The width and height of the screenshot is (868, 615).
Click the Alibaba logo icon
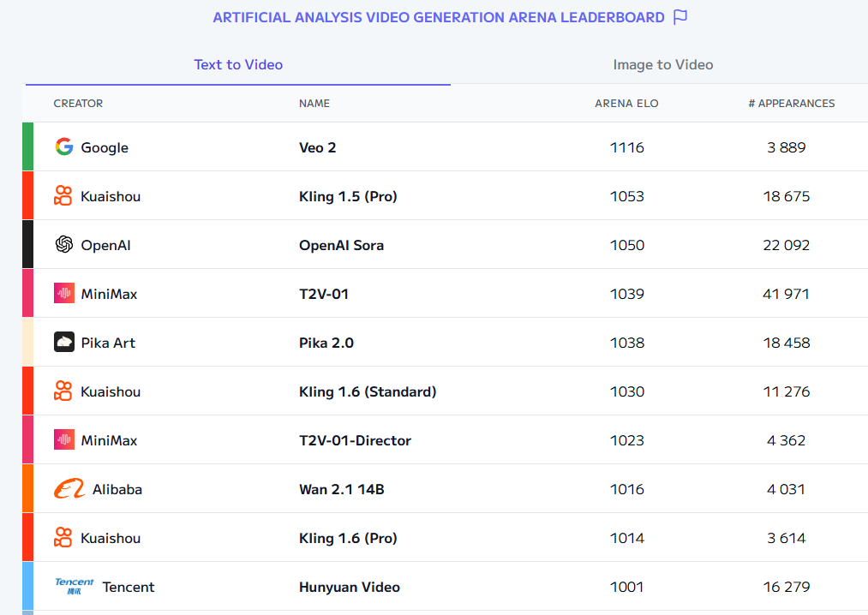pyautogui.click(x=69, y=489)
